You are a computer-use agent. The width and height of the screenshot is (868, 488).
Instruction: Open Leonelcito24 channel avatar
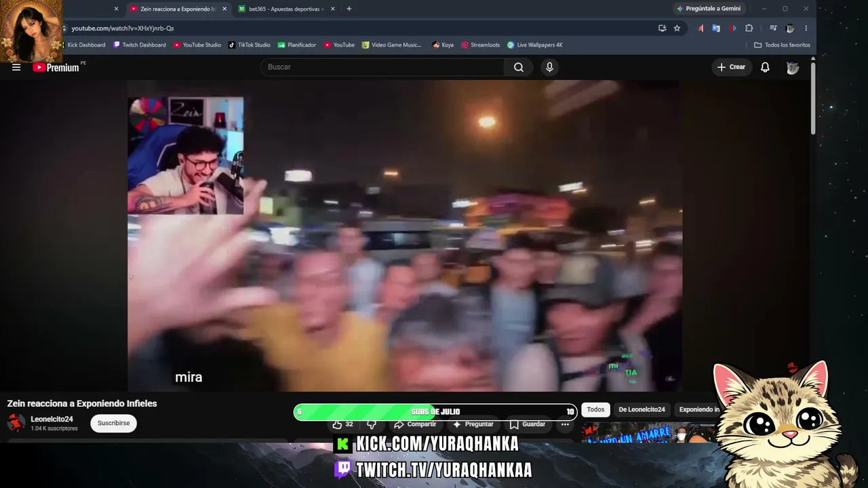[x=16, y=423]
